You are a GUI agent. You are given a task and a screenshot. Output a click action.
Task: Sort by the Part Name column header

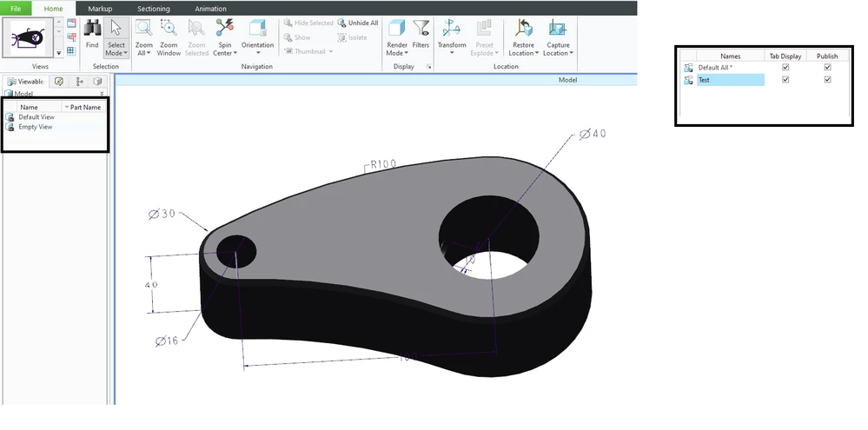coord(83,108)
